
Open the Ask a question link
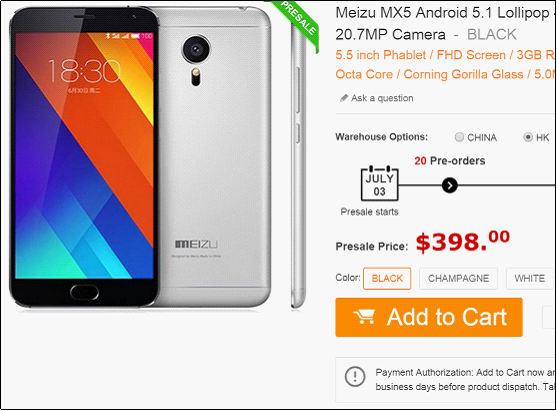point(382,98)
